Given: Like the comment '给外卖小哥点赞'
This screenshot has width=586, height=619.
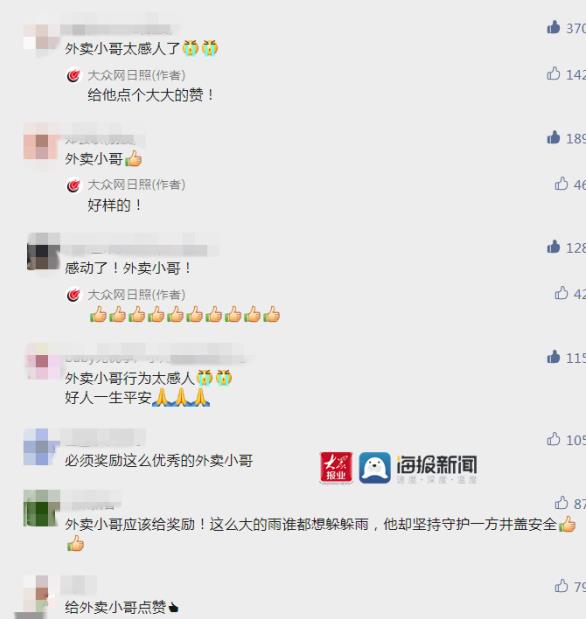Looking at the screenshot, I should pyautogui.click(x=561, y=586).
